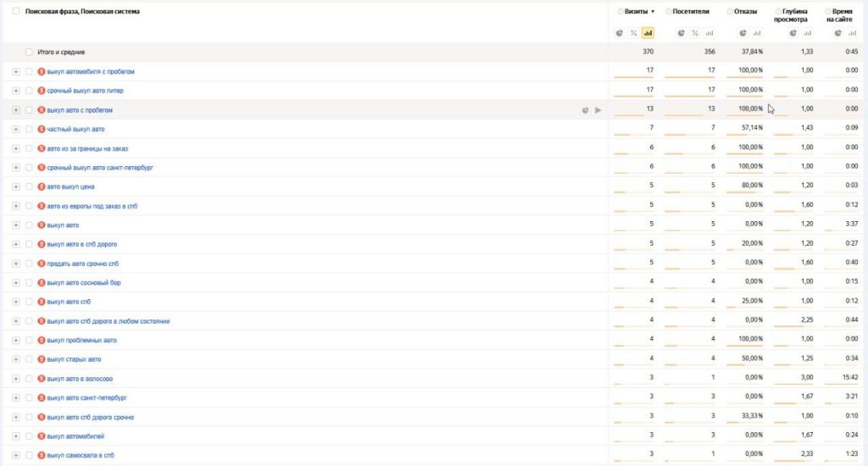Image resolution: width=868 pixels, height=466 pixels.
Task: Expand row 'выкуп автомобиля с пробегом'
Action: [15, 71]
